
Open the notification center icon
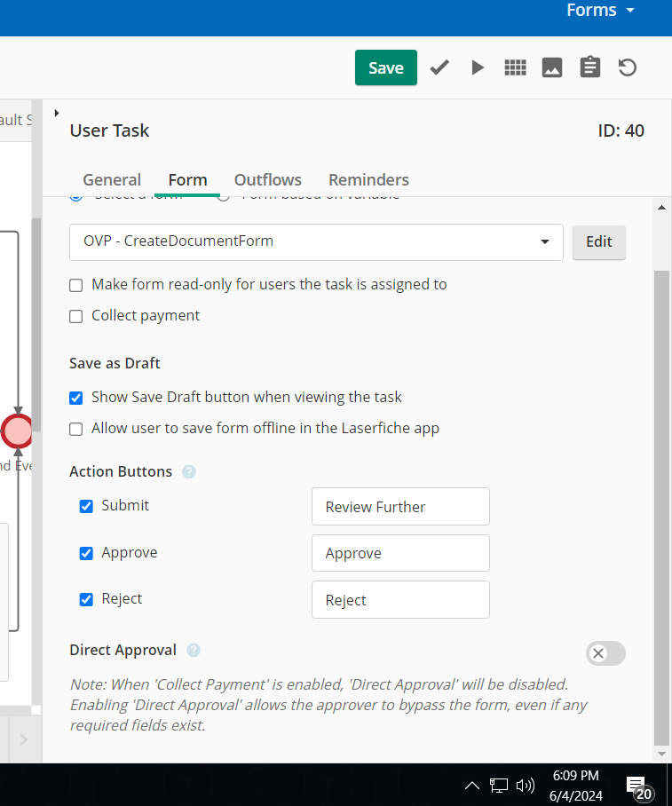[639, 788]
